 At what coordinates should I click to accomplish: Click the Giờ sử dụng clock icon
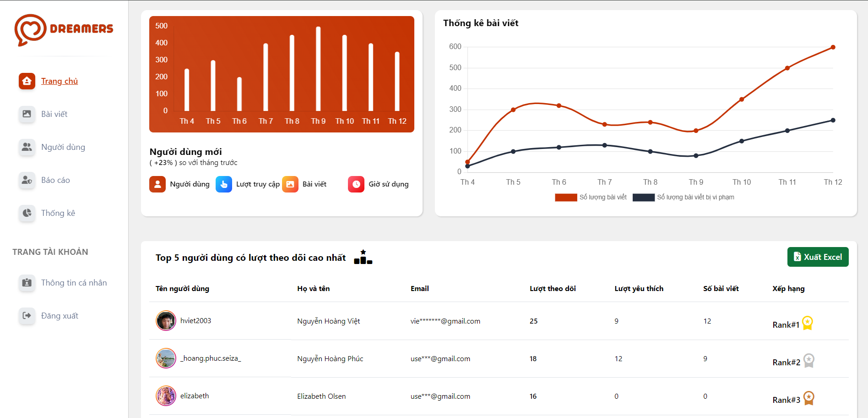pos(356,184)
